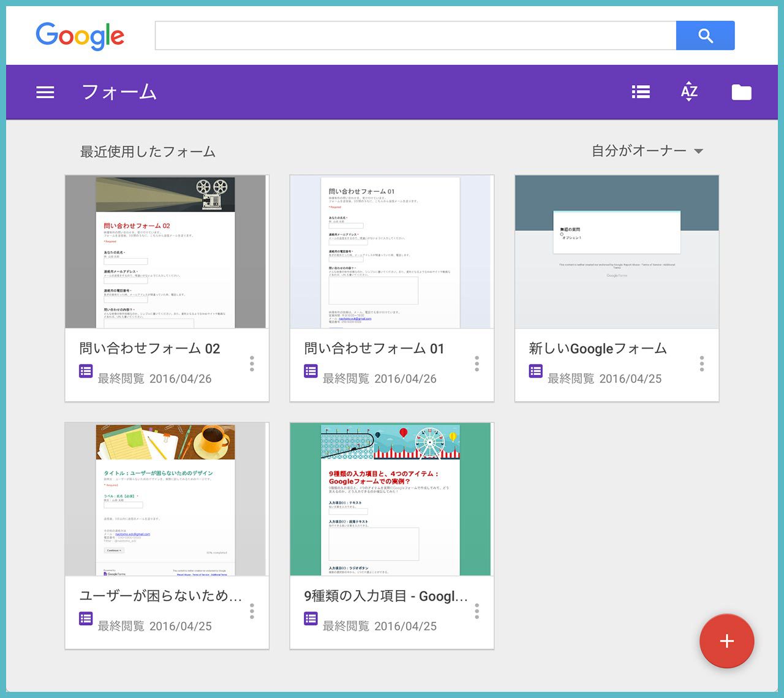The image size is (784, 698).
Task: Open the ユーザーが困らないため… form thumbnail
Action: click(x=166, y=499)
